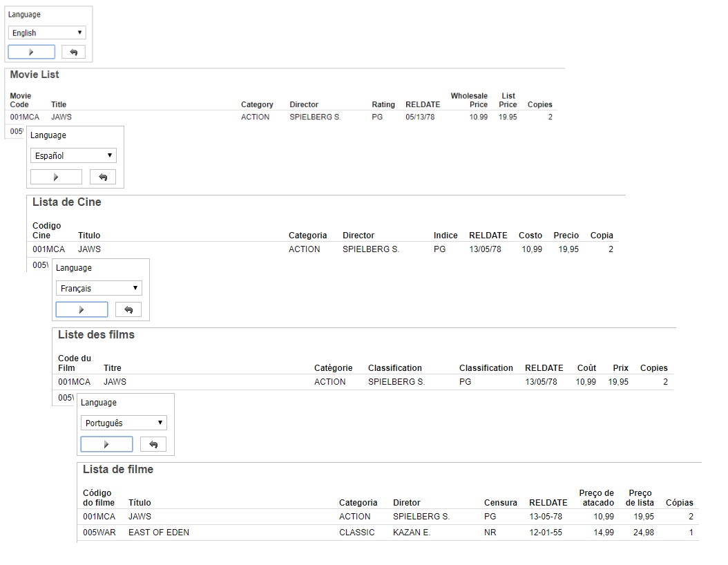Click the Catégorie column header

click(334, 368)
